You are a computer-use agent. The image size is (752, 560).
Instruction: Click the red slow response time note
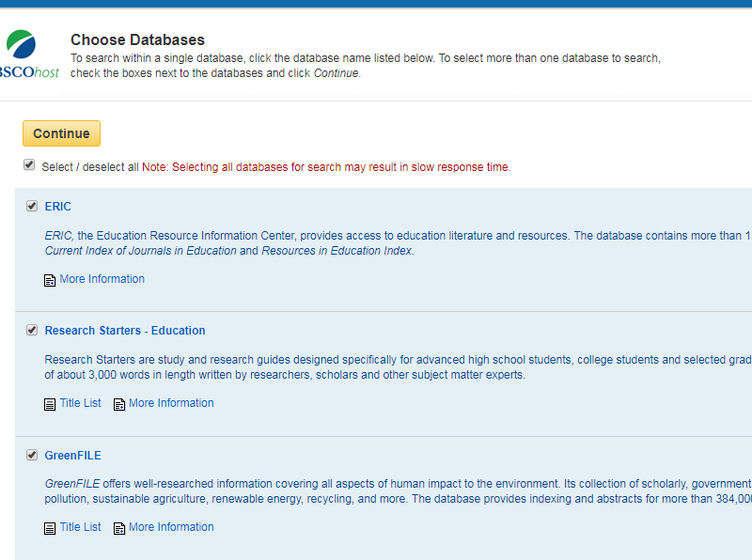pos(326,167)
